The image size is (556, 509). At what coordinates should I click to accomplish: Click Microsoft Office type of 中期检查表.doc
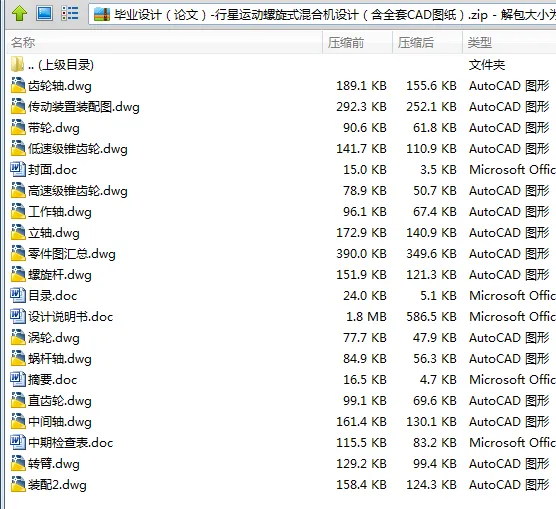click(x=512, y=442)
